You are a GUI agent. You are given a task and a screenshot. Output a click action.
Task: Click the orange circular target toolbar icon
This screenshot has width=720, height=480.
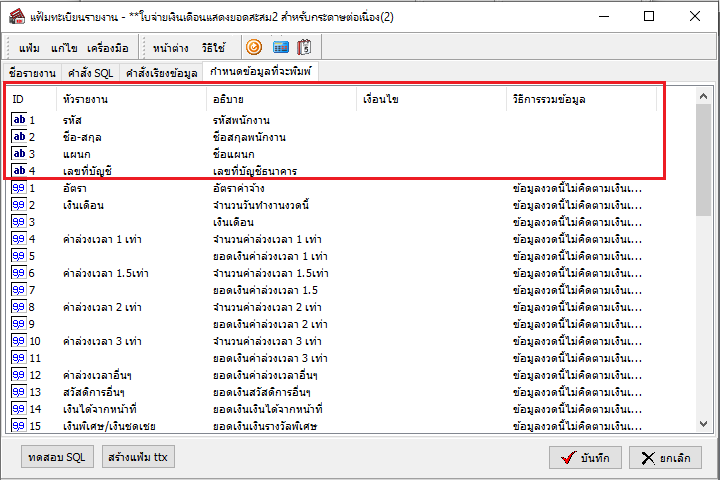pos(254,47)
